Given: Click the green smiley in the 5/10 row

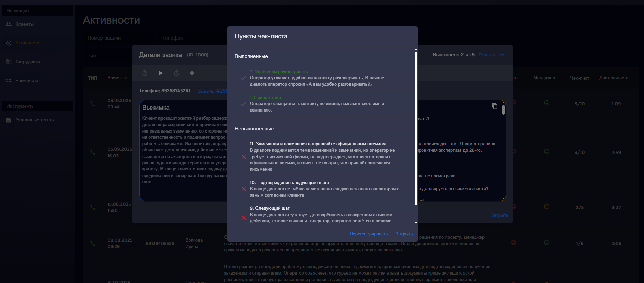Looking at the screenshot, I should pyautogui.click(x=547, y=103).
